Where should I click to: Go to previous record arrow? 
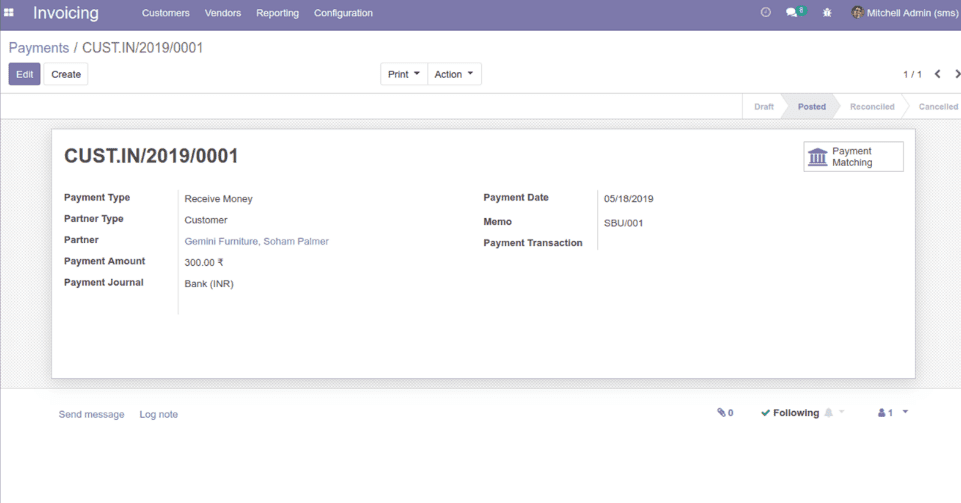[937, 74]
